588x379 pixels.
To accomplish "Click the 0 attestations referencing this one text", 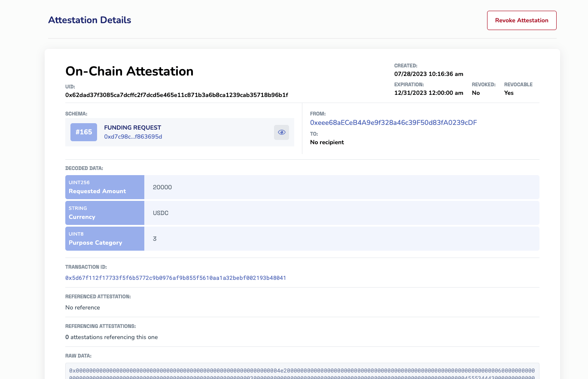I will pos(112,337).
